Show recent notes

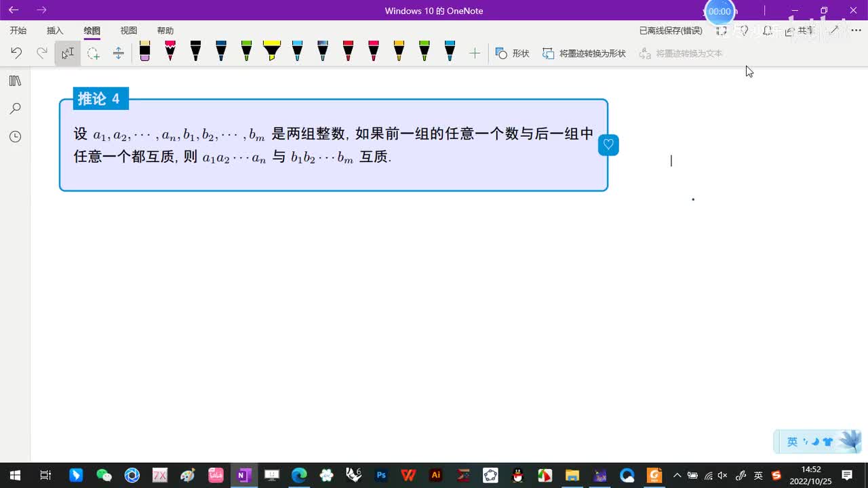pyautogui.click(x=15, y=136)
